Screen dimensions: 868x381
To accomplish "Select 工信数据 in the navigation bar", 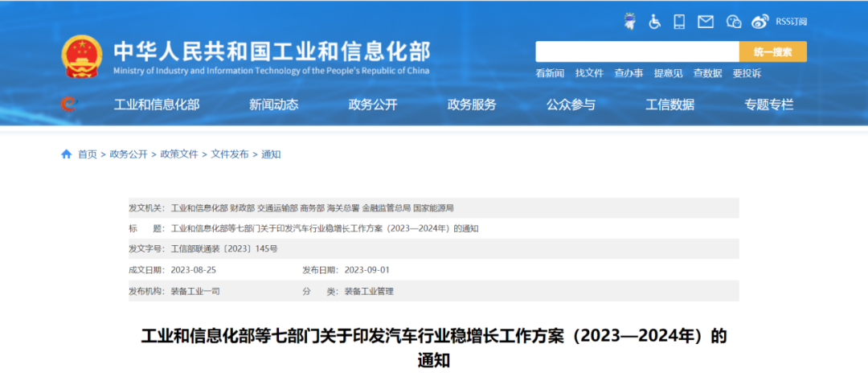I will coord(669,104).
